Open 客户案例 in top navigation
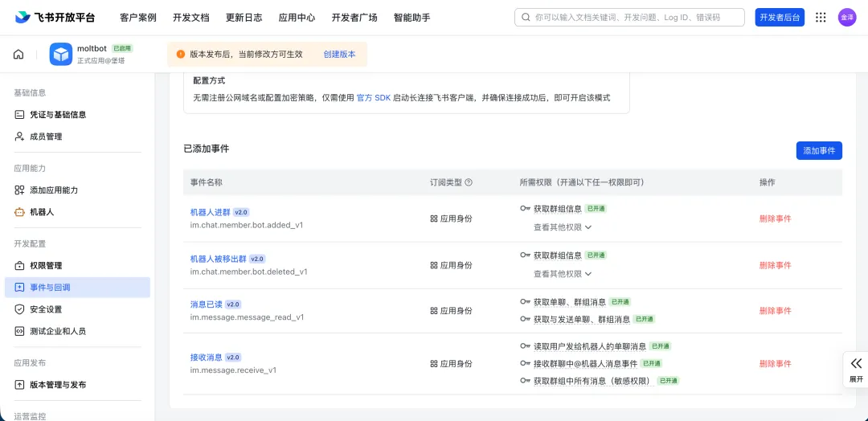The width and height of the screenshot is (868, 421). (x=138, y=17)
